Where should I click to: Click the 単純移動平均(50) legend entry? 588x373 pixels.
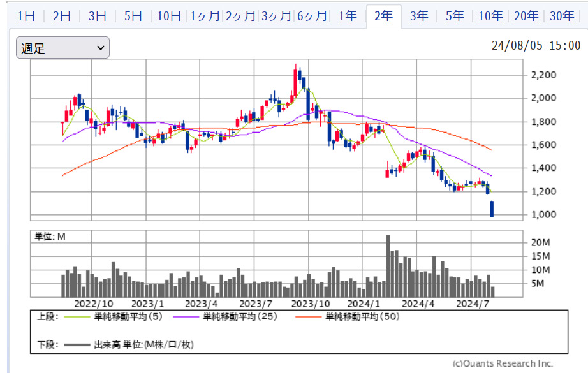click(362, 316)
